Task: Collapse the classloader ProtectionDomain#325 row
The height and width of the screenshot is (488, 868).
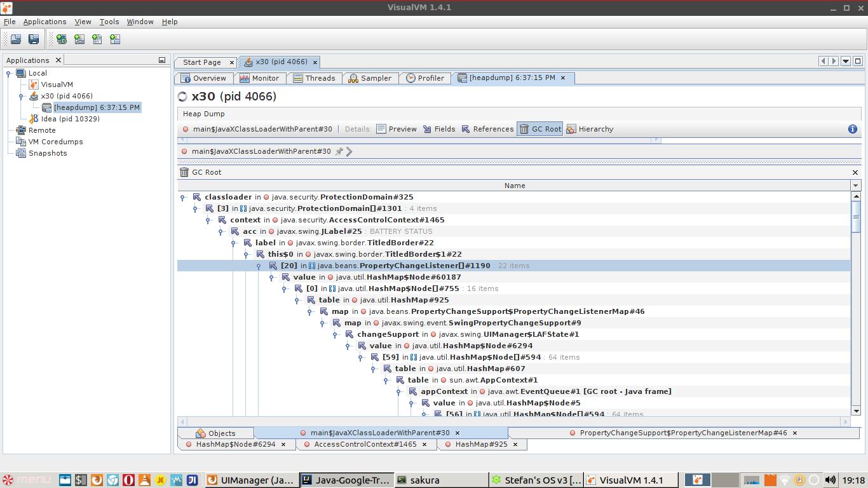Action: pyautogui.click(x=183, y=198)
